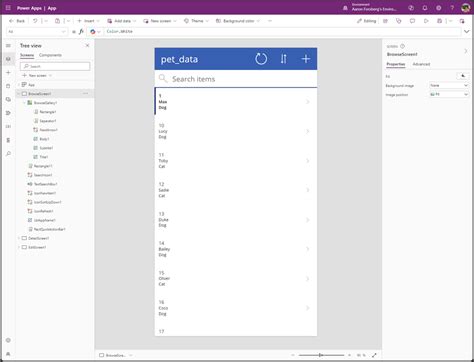Click New screen in Tree view
Image resolution: width=474 pixels, height=362 pixels.
pos(37,76)
